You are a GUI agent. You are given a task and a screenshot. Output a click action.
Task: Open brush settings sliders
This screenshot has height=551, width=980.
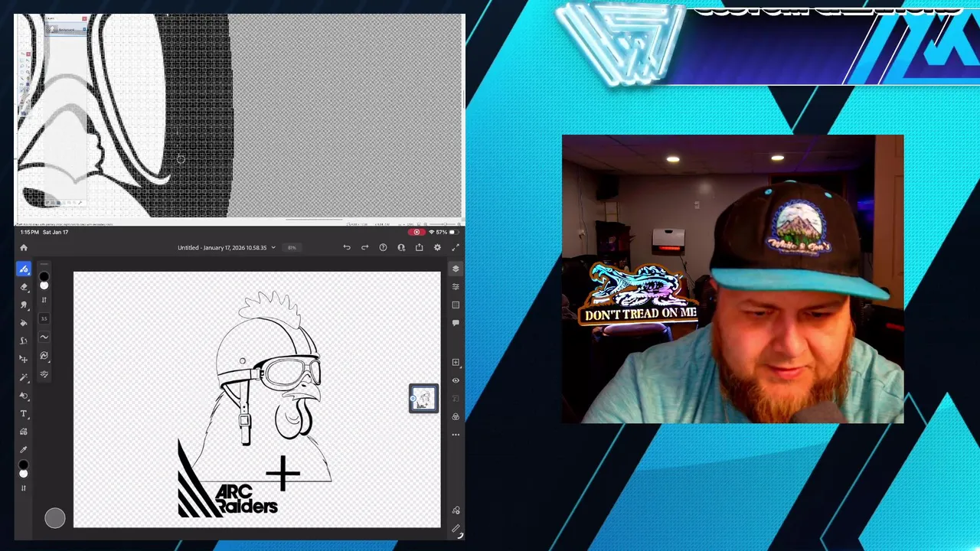tap(44, 374)
